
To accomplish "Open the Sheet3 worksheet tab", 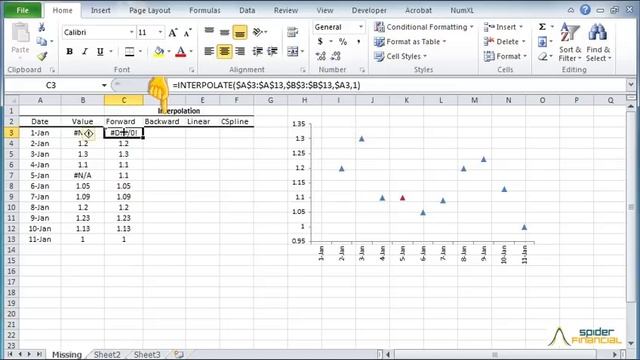I will [147, 354].
